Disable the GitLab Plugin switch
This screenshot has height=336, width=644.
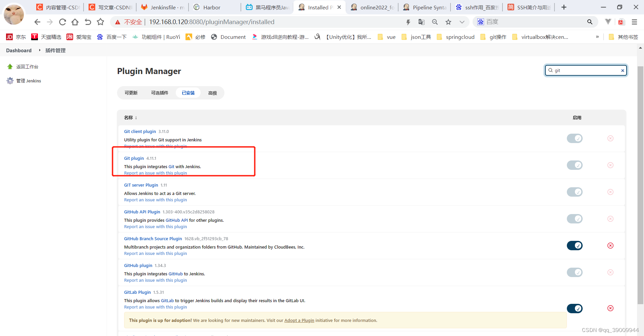[x=575, y=308]
